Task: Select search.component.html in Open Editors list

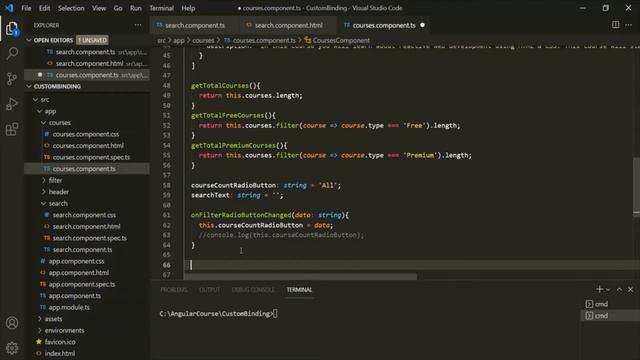Action: tap(89, 63)
